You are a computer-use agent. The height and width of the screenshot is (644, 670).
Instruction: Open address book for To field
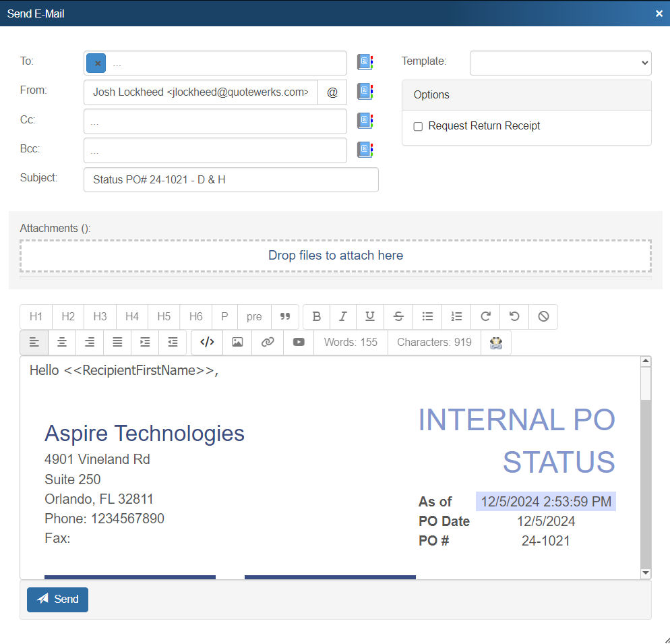coord(365,63)
